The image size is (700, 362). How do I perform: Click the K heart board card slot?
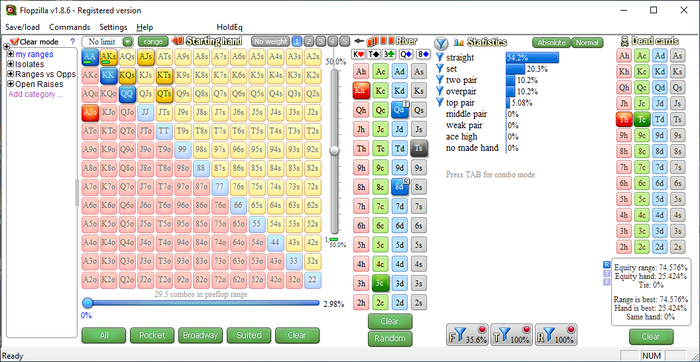click(x=358, y=54)
